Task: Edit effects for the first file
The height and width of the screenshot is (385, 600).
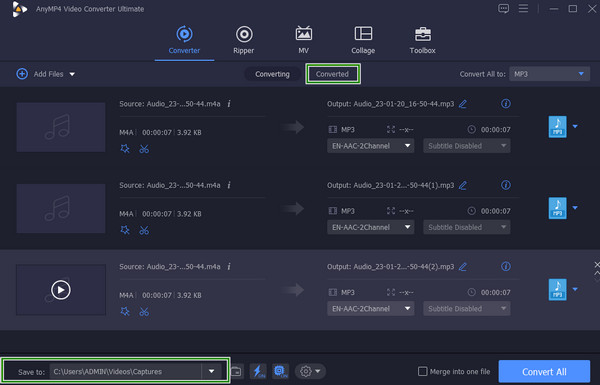Action: coord(125,149)
